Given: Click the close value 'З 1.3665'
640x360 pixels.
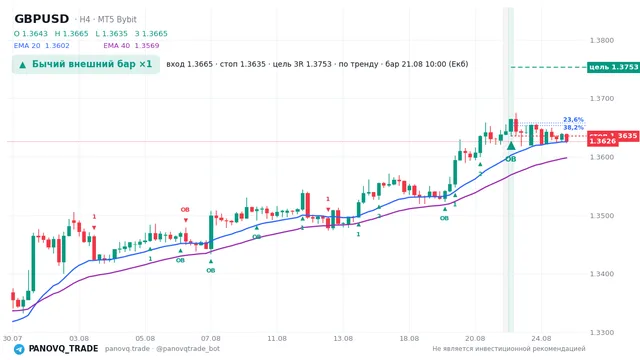Looking at the screenshot, I should [151, 33].
